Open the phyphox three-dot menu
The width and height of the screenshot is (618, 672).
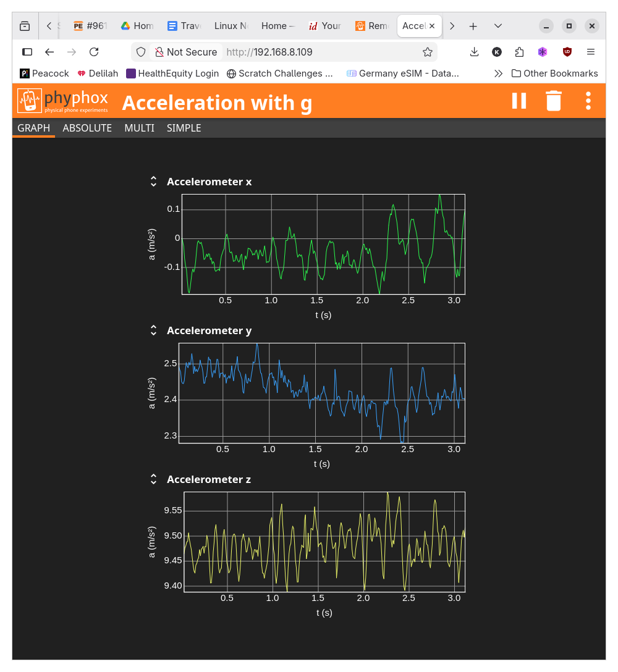[x=588, y=101]
